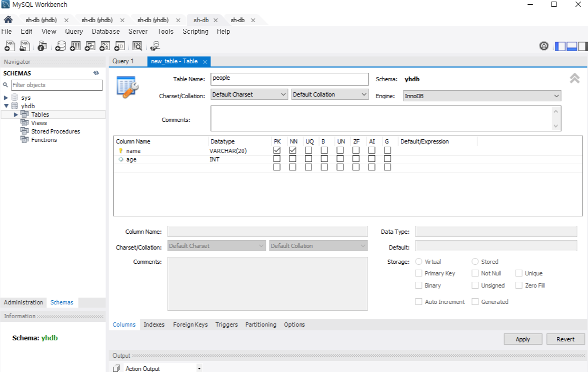Viewport: 588px width, 372px height.
Task: Refresh the schemas list icon
Action: pos(97,73)
